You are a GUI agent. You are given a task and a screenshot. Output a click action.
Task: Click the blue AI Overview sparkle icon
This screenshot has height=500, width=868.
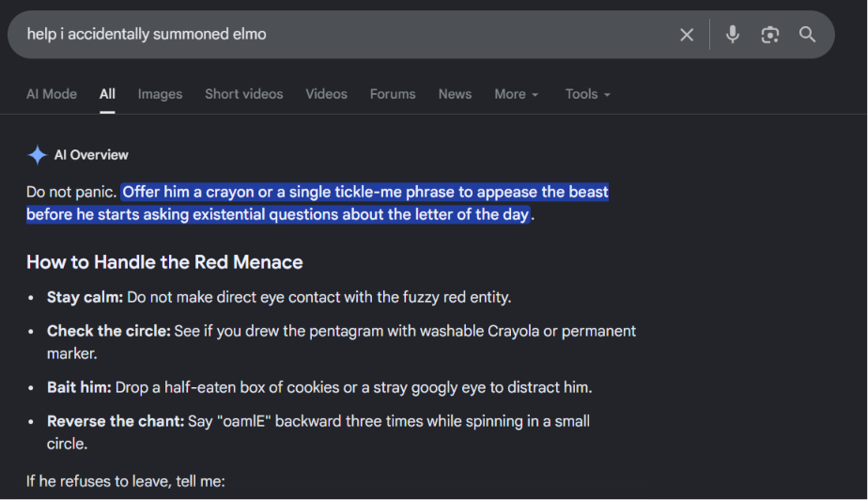[37, 155]
